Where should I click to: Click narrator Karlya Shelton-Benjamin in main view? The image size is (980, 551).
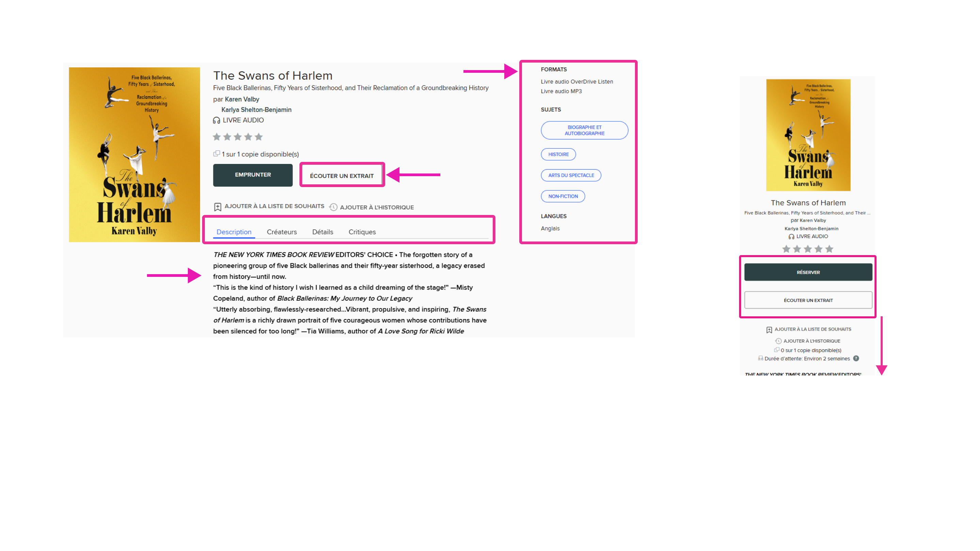(x=257, y=110)
